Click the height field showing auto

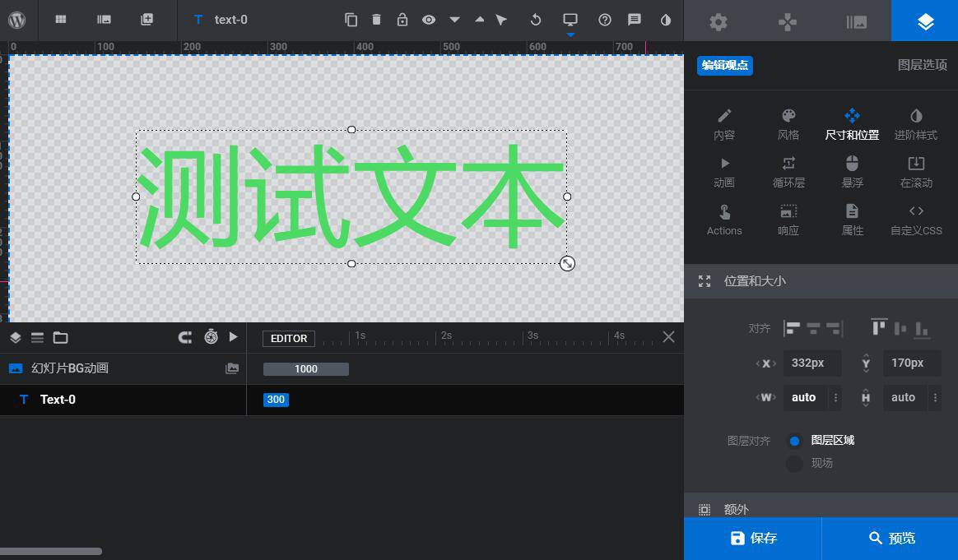[905, 397]
